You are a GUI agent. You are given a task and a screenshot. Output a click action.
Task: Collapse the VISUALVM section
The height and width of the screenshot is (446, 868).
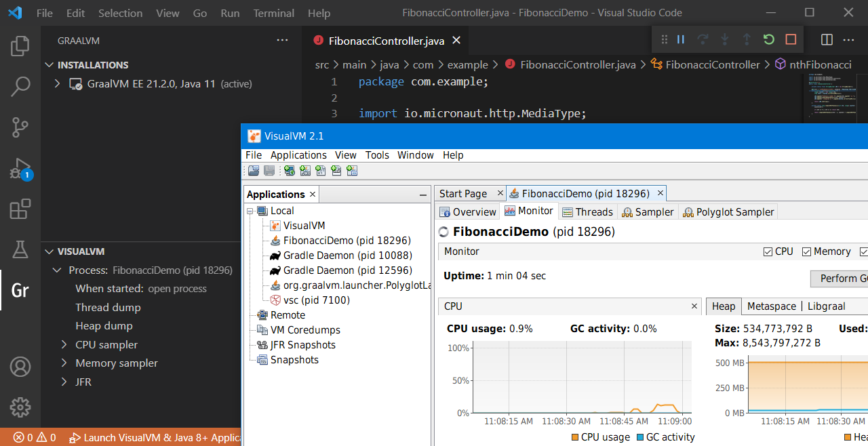[49, 251]
